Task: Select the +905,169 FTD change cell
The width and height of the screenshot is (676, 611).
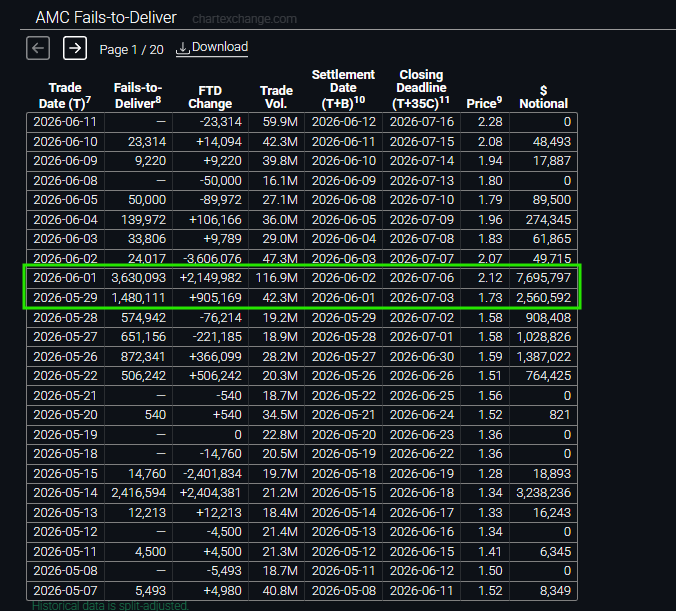Action: click(x=210, y=298)
